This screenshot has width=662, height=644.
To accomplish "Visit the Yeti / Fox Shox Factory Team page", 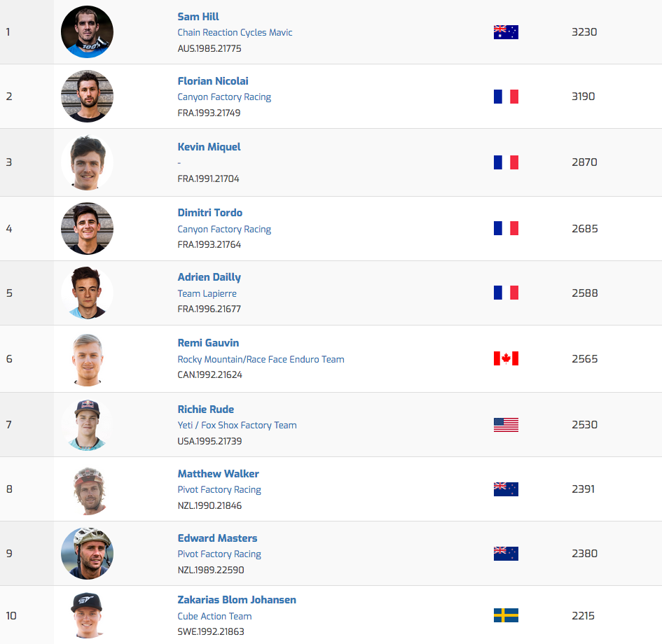I will pyautogui.click(x=237, y=425).
